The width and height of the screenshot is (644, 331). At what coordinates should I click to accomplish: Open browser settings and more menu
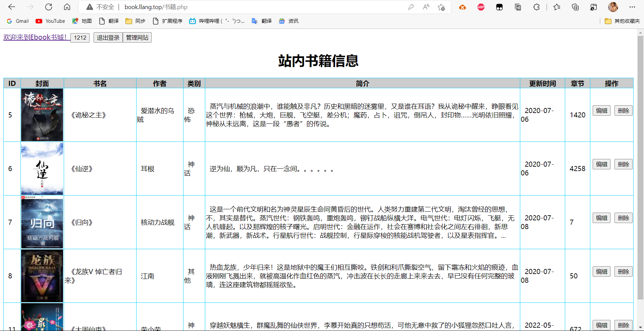tap(632, 7)
